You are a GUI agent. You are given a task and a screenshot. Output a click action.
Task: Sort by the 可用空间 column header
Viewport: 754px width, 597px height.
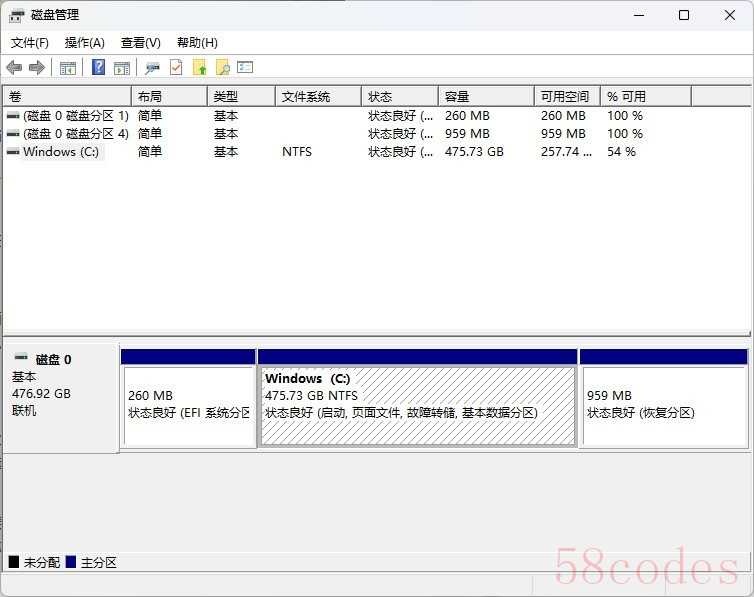click(567, 97)
